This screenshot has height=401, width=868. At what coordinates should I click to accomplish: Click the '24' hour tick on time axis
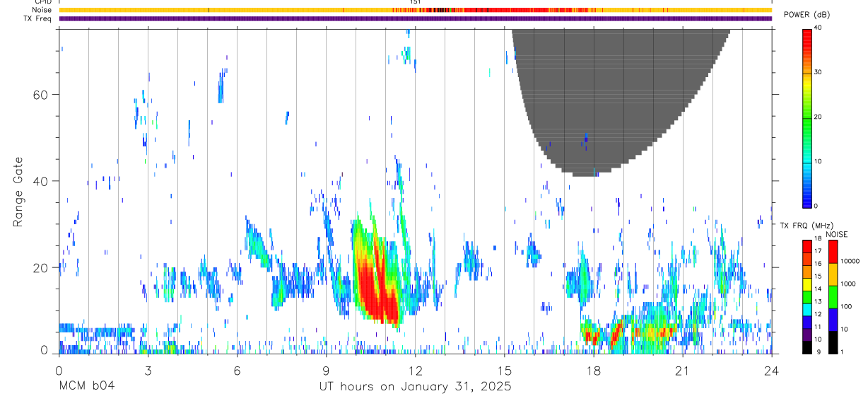[x=772, y=369]
